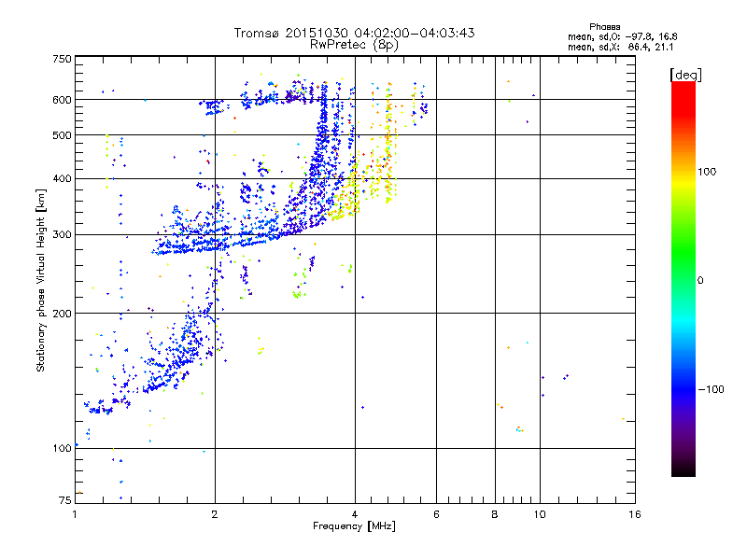Click the red top of the phase colorbar
Image resolution: width=747 pixels, height=560 pixels.
[684, 92]
